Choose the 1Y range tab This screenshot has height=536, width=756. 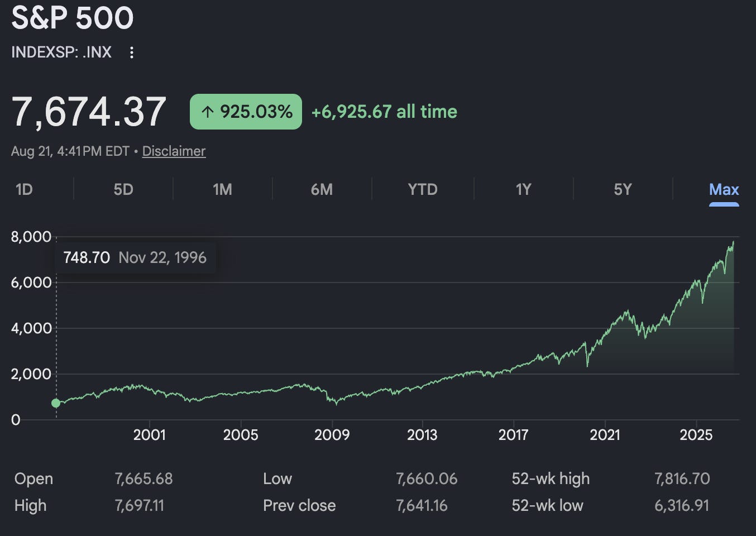[523, 190]
